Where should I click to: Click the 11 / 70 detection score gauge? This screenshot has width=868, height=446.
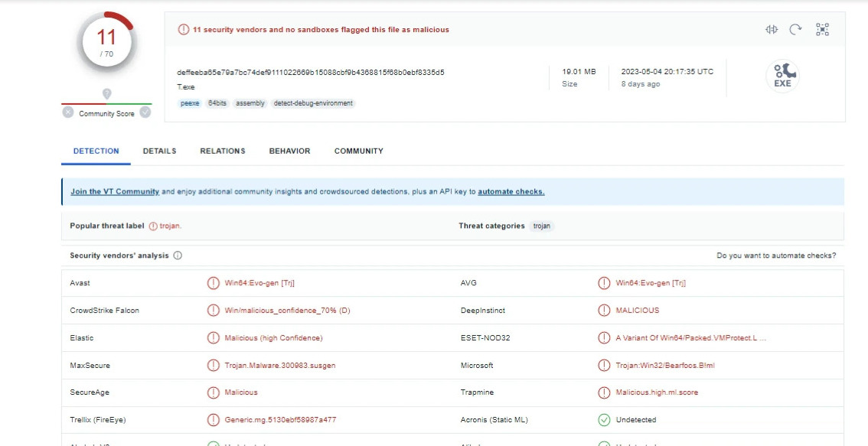106,41
